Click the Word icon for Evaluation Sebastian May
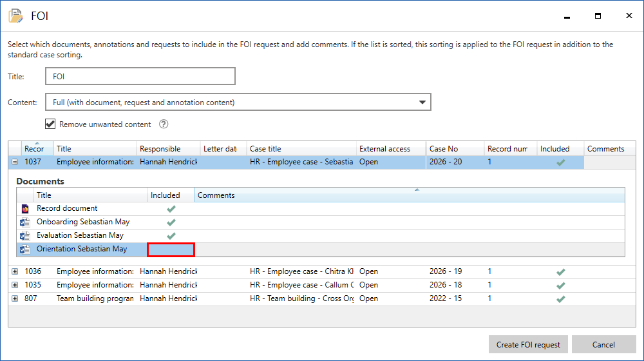644x361 pixels. 25,236
